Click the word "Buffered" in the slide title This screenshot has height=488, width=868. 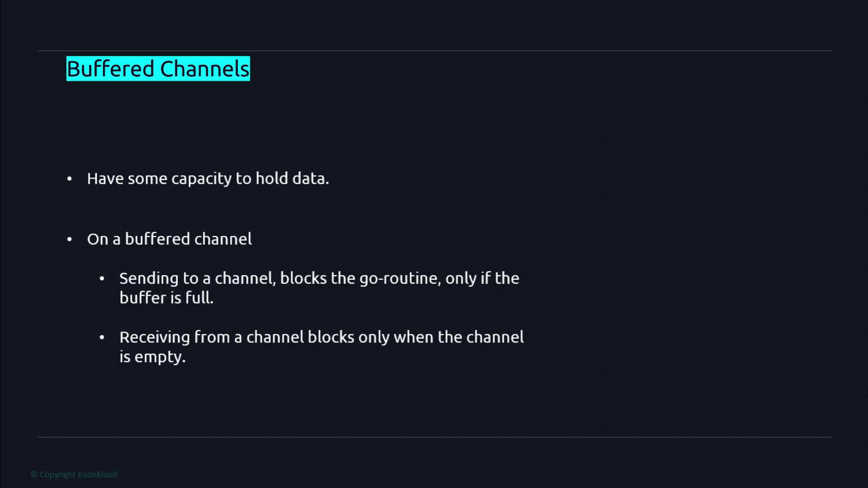111,69
